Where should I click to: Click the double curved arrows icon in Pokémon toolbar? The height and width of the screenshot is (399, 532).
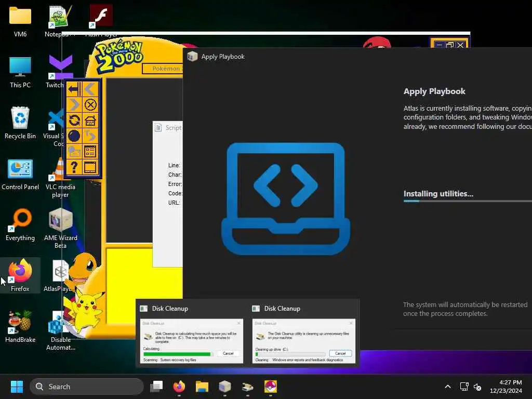click(90, 136)
